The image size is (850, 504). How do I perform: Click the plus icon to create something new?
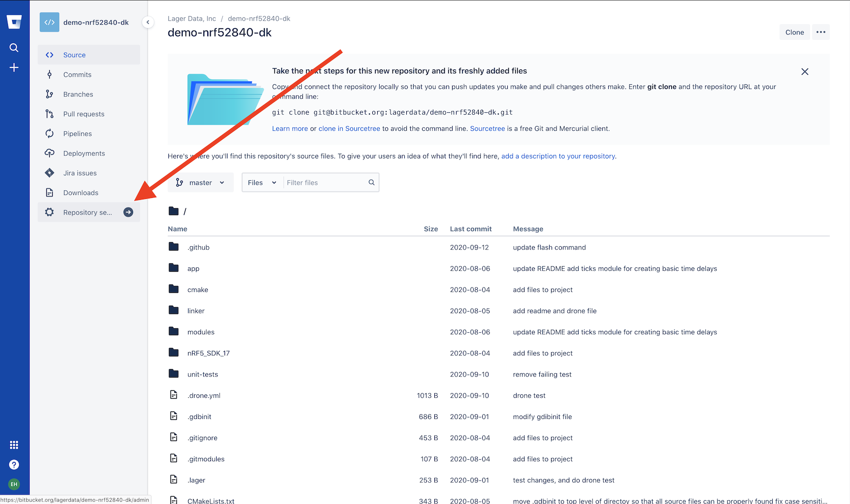tap(14, 67)
